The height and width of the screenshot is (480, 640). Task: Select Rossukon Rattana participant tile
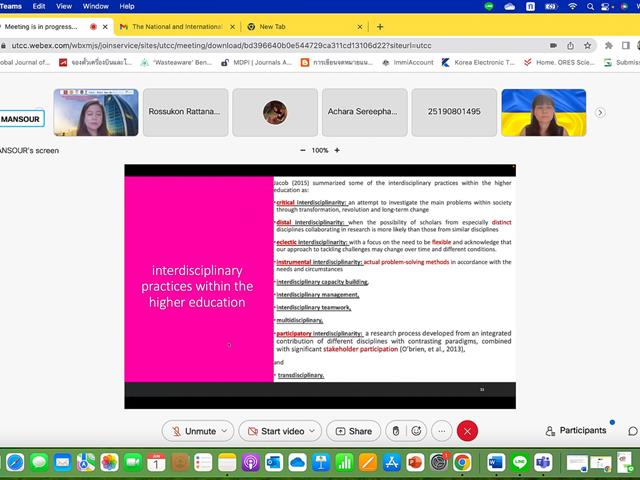pos(185,112)
